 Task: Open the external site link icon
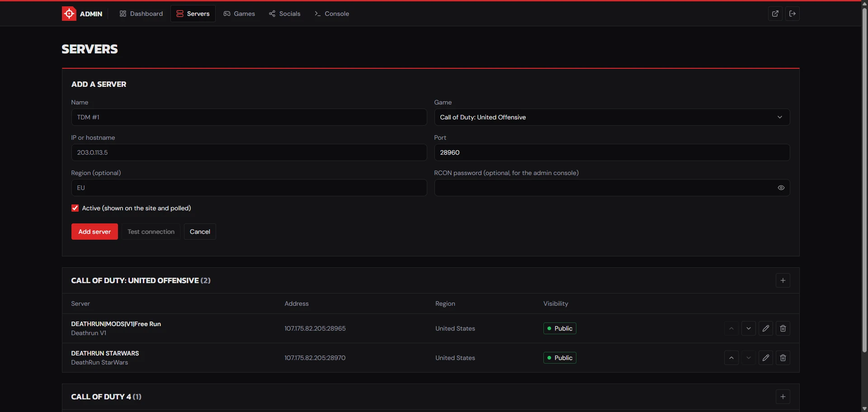tap(775, 14)
